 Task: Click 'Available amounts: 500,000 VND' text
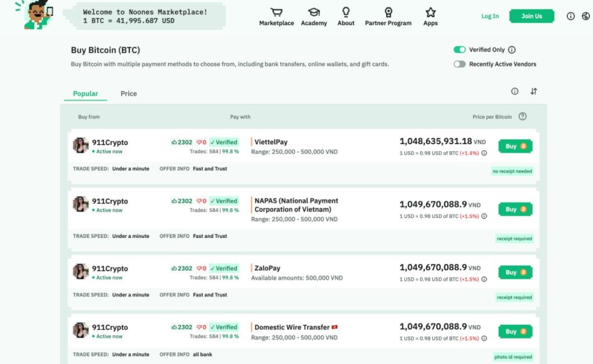click(297, 278)
